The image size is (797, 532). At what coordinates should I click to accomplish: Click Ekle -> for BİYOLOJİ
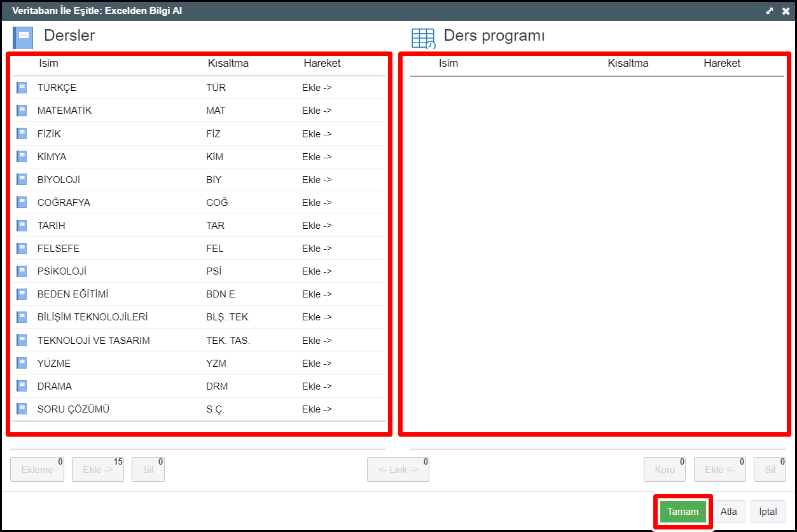(317, 179)
